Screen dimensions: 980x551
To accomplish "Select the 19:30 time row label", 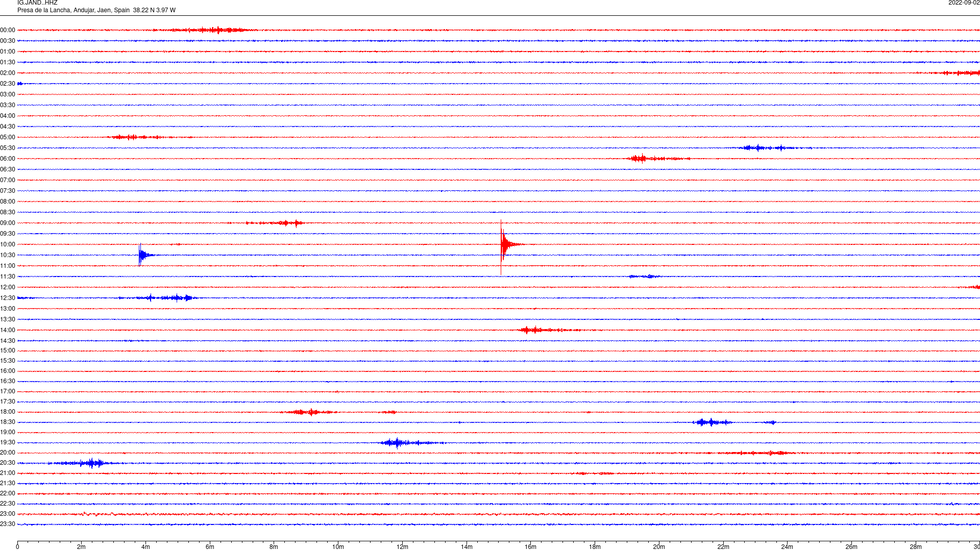I will (x=8, y=442).
